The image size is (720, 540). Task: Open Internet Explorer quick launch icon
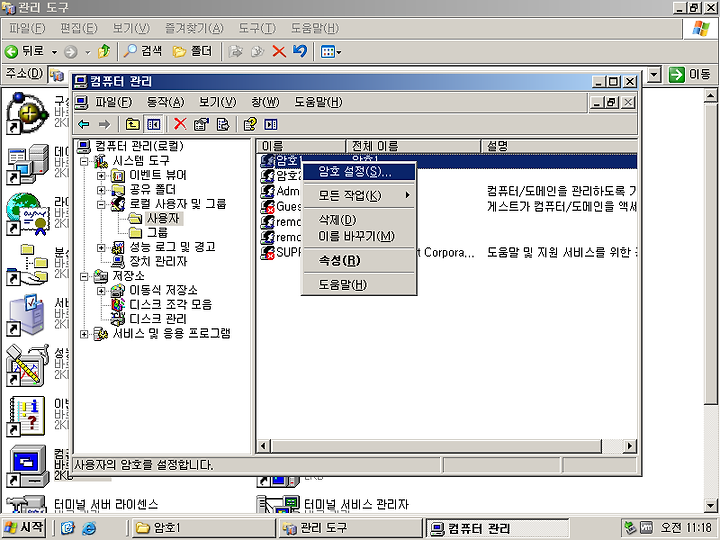click(89, 528)
